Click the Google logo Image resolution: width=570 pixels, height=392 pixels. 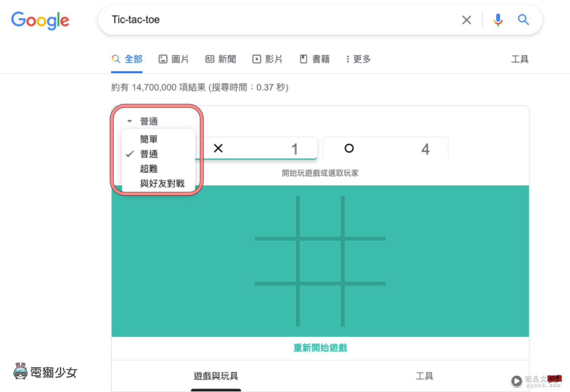pyautogui.click(x=40, y=20)
